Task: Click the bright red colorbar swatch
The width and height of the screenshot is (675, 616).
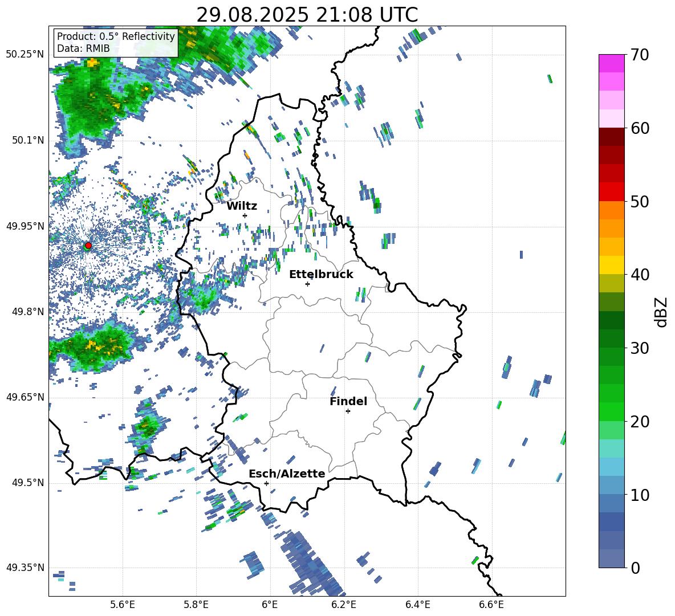Action: 611,192
